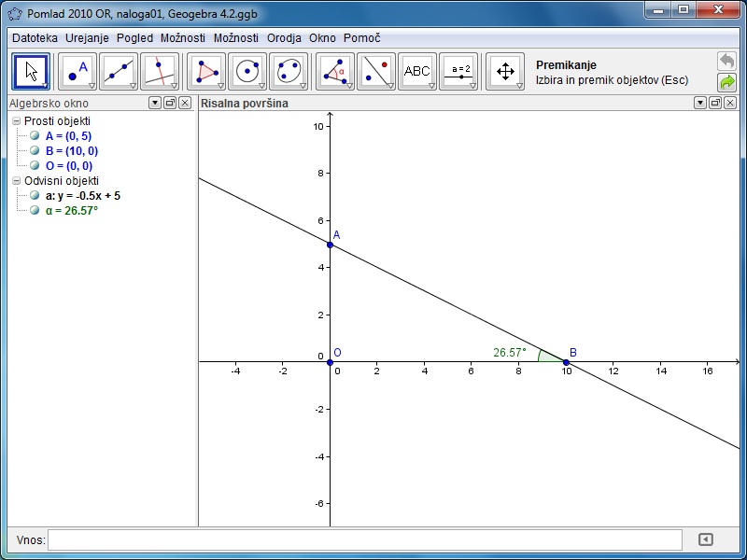
Task: Collapse the Odvisni objekti tree group
Action: (16, 181)
